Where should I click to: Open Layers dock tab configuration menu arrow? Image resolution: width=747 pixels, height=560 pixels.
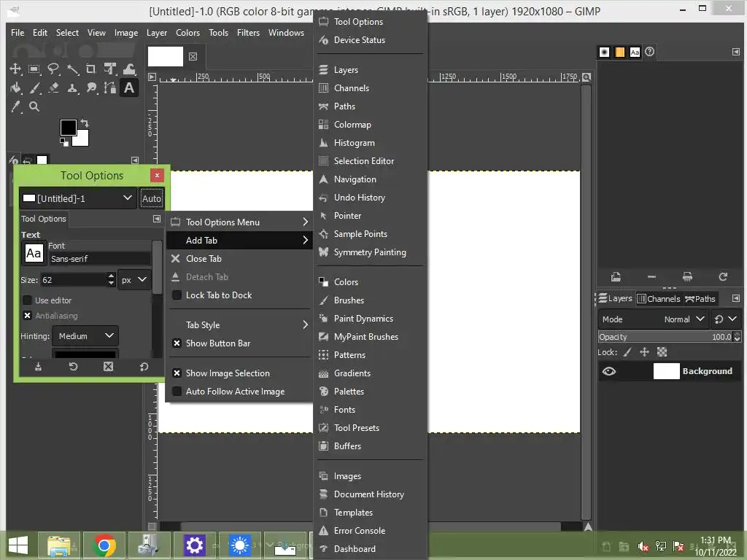coord(735,298)
